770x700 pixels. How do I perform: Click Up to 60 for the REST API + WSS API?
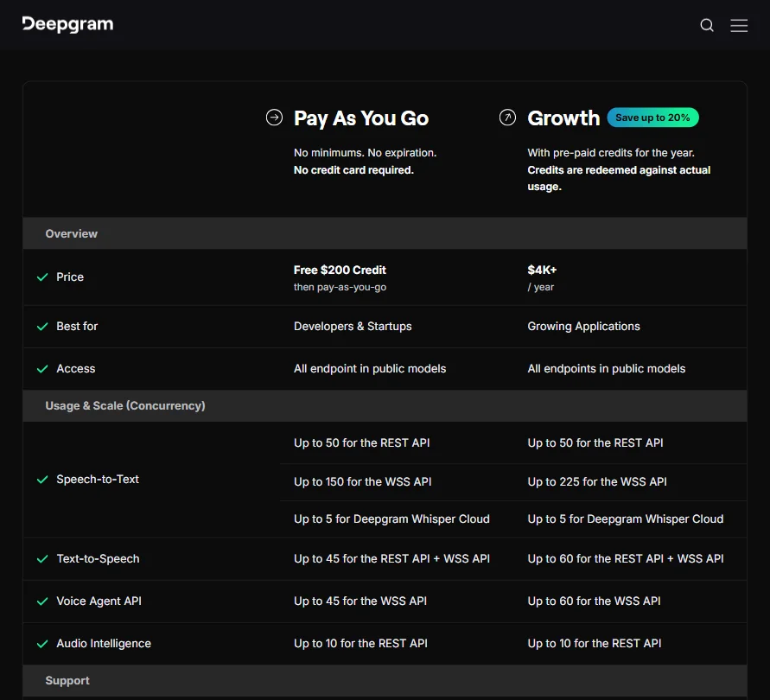(625, 558)
